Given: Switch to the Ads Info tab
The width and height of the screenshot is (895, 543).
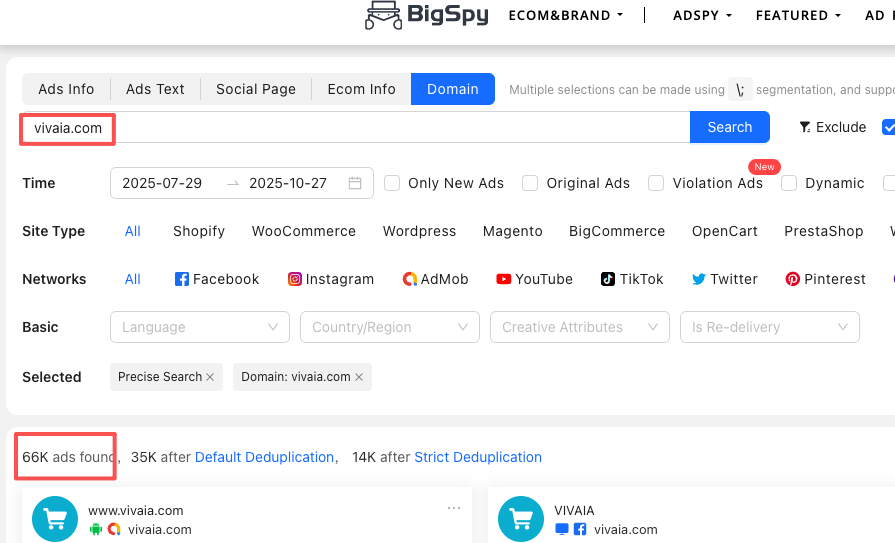Looking at the screenshot, I should point(66,89).
